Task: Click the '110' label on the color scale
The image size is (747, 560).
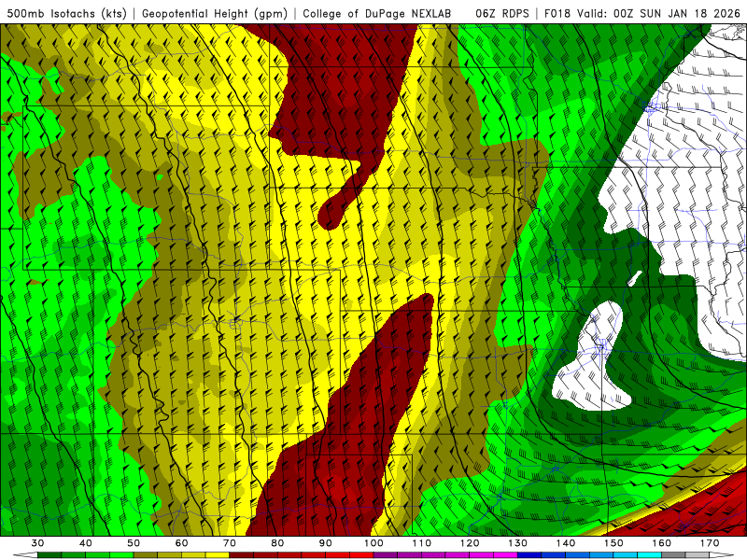Action: pos(422,543)
